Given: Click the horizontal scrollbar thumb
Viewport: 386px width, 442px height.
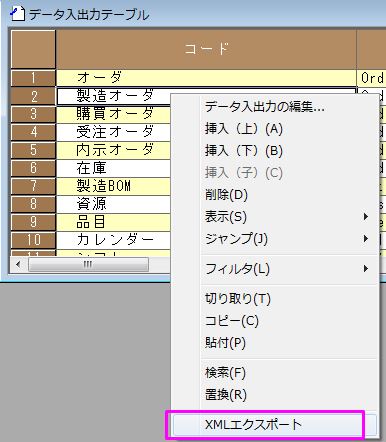Looking at the screenshot, I should pyautogui.click(x=88, y=265).
